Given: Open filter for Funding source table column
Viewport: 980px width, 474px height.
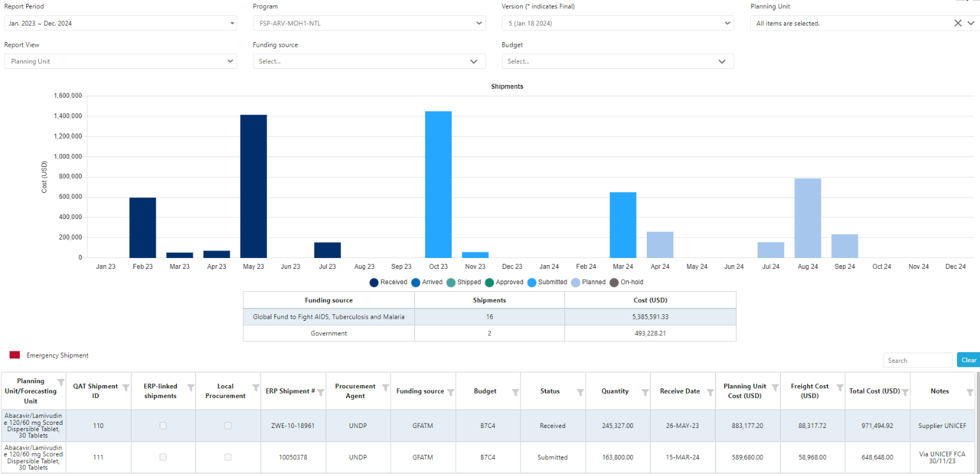Looking at the screenshot, I should (x=451, y=392).
